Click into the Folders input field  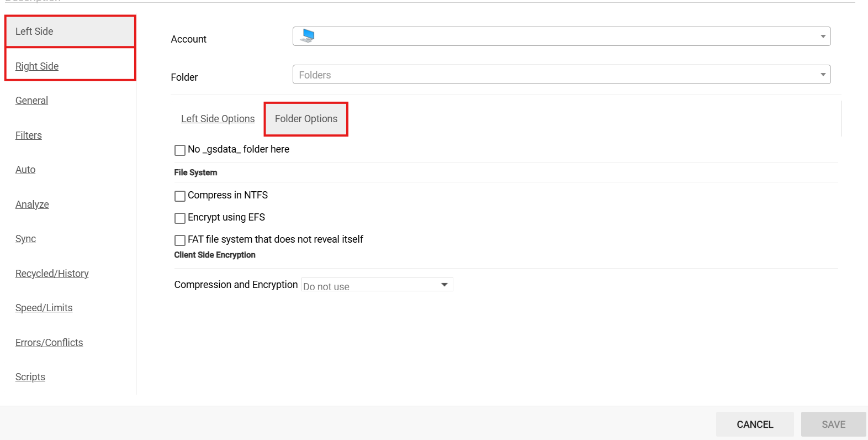click(x=552, y=75)
